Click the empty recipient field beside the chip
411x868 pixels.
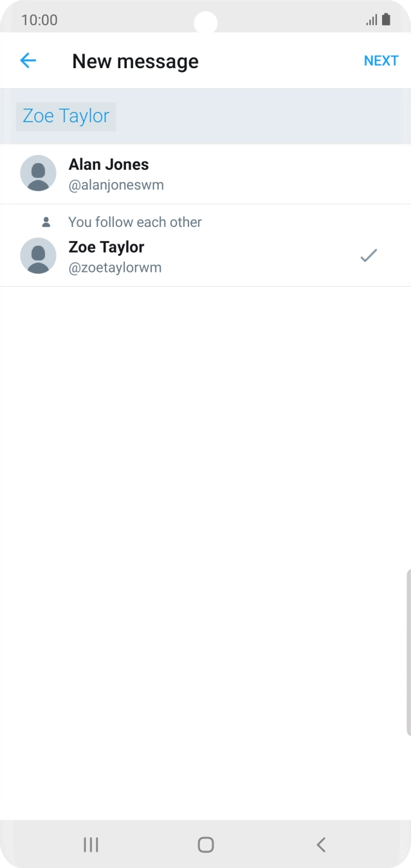[x=257, y=116]
